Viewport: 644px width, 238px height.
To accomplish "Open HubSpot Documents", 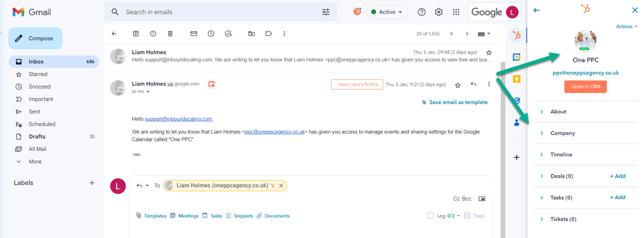I will pos(273,216).
